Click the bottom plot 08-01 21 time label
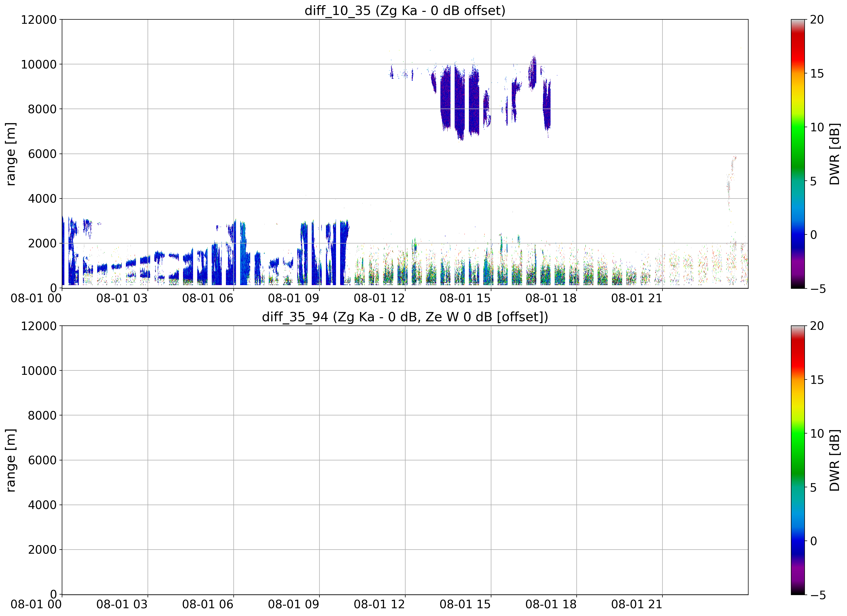847x616 pixels. [637, 604]
